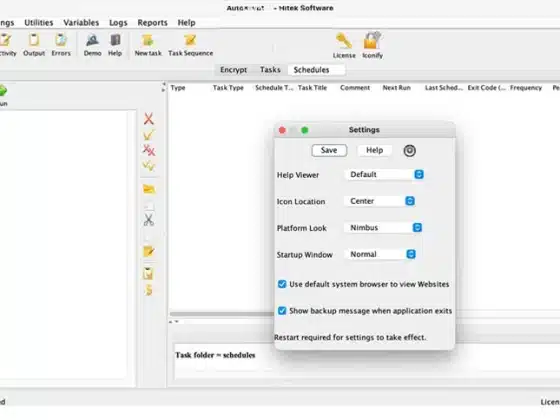Click the Schedule T... column header
560x420 pixels.
(x=274, y=88)
